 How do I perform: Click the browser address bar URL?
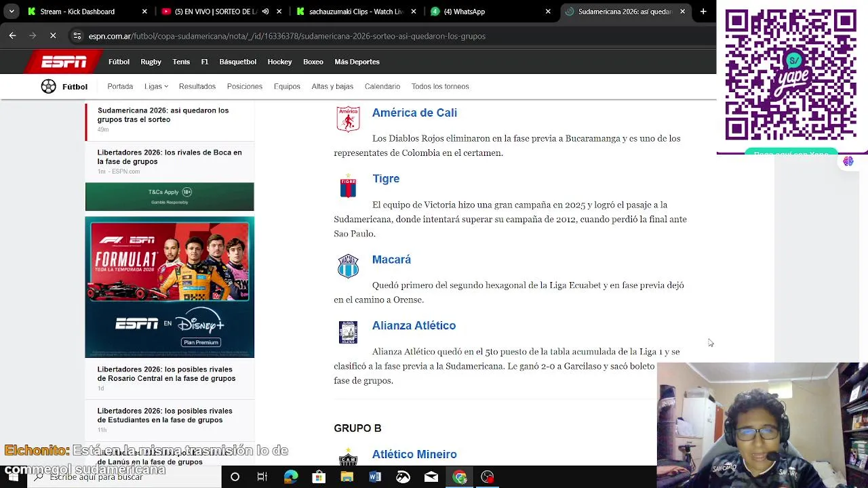[287, 36]
